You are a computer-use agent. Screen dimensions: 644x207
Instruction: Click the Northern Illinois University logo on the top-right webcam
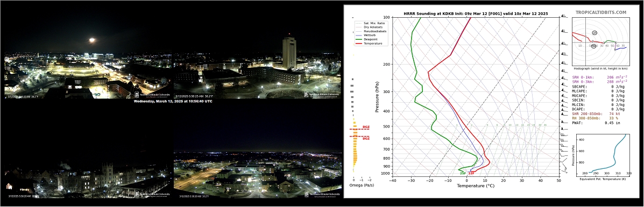(322, 95)
